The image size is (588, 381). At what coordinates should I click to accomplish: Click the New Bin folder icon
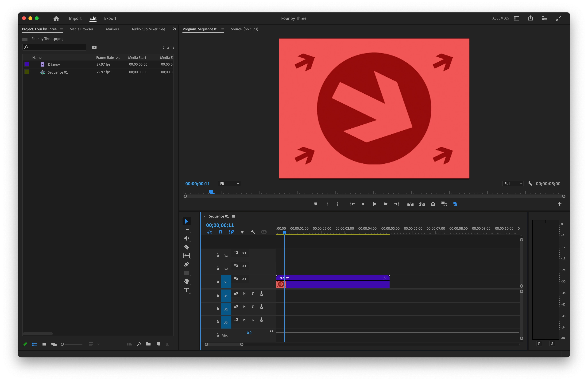coord(148,344)
